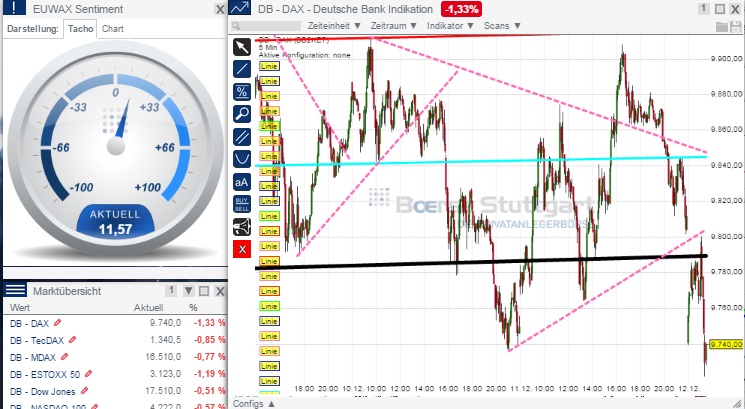Click the '1' group button in Marktübersicht

point(172,291)
